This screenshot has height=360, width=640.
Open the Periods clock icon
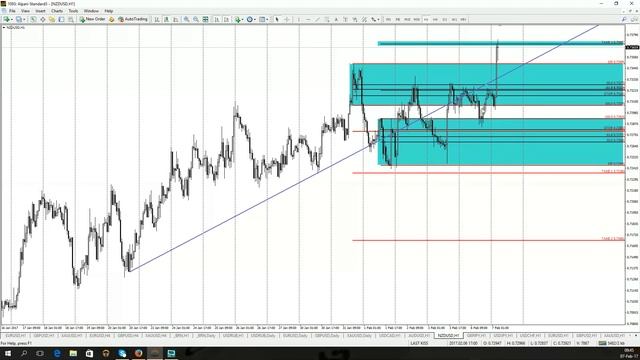coord(249,19)
